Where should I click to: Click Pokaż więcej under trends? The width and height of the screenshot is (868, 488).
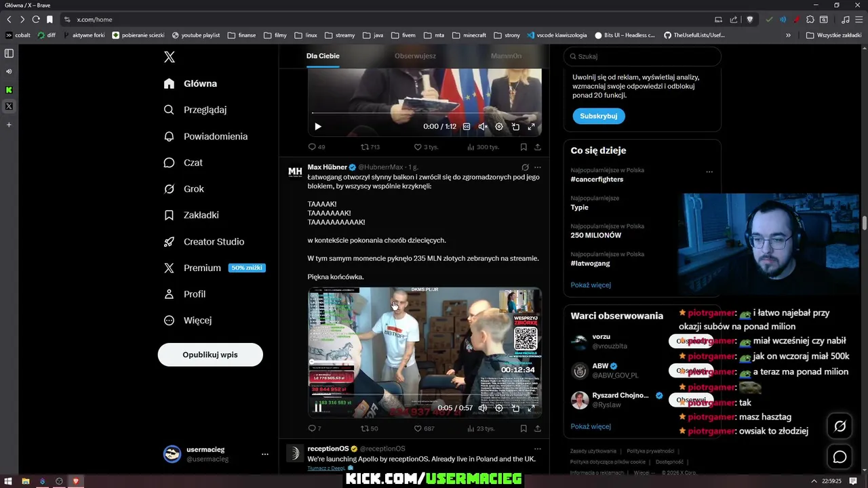pyautogui.click(x=591, y=285)
